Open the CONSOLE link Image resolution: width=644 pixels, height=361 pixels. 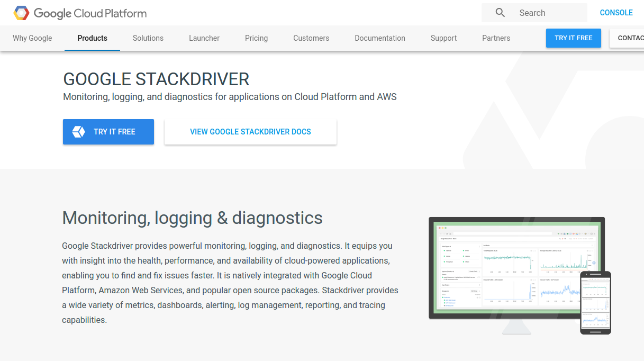(x=616, y=13)
